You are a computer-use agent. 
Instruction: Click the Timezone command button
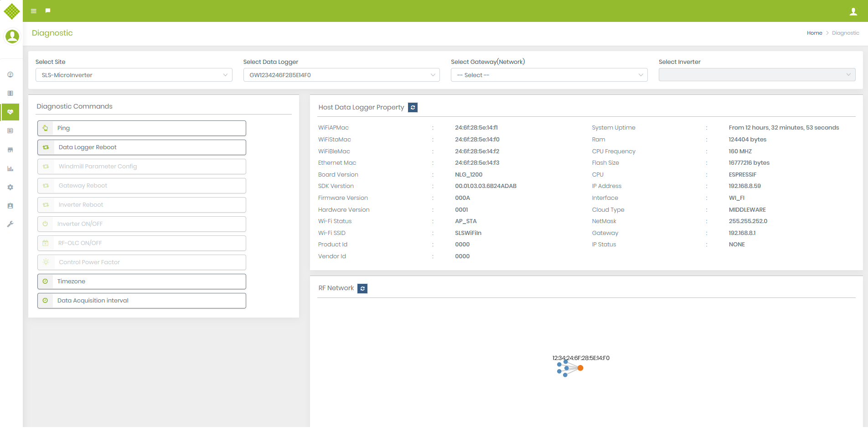pos(141,282)
